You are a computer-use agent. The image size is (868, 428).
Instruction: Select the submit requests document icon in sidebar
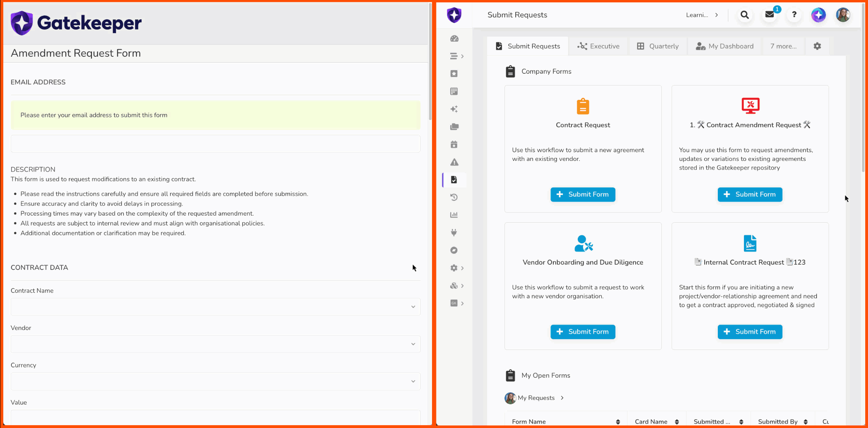[x=454, y=180]
